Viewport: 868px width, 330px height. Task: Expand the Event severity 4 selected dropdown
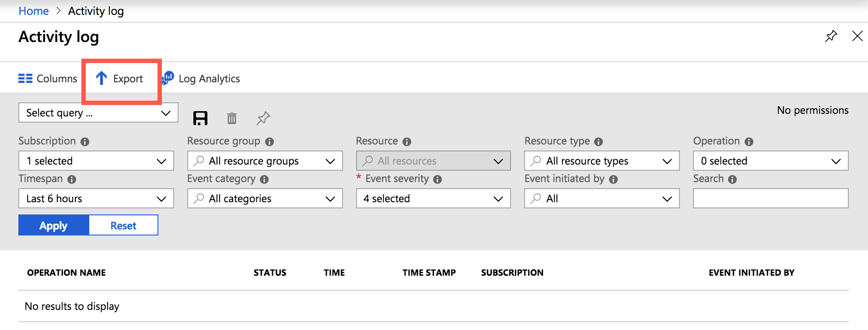pyautogui.click(x=433, y=199)
